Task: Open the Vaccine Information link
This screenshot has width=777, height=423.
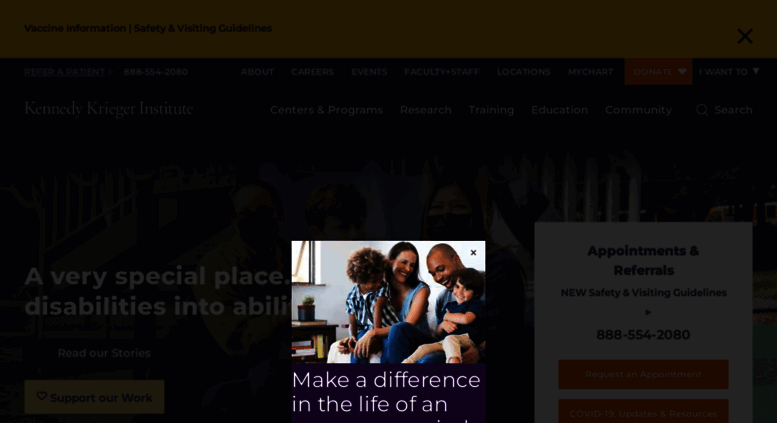Action: click(75, 28)
